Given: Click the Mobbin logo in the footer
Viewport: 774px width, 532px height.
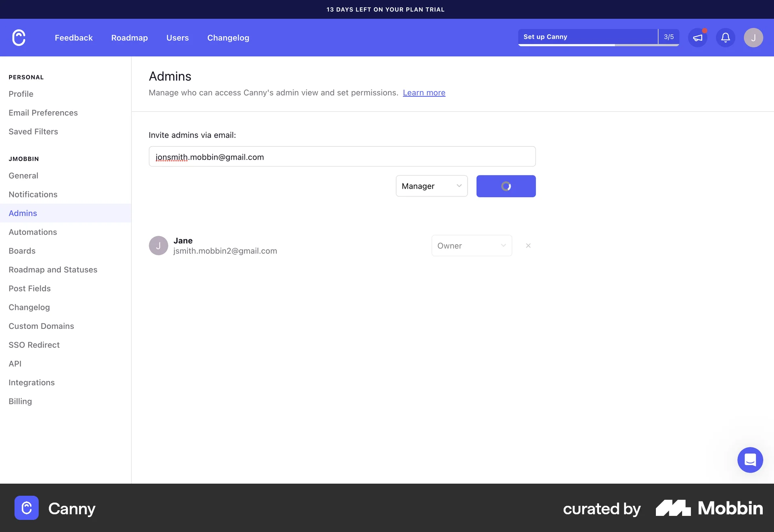Looking at the screenshot, I should click(x=709, y=508).
